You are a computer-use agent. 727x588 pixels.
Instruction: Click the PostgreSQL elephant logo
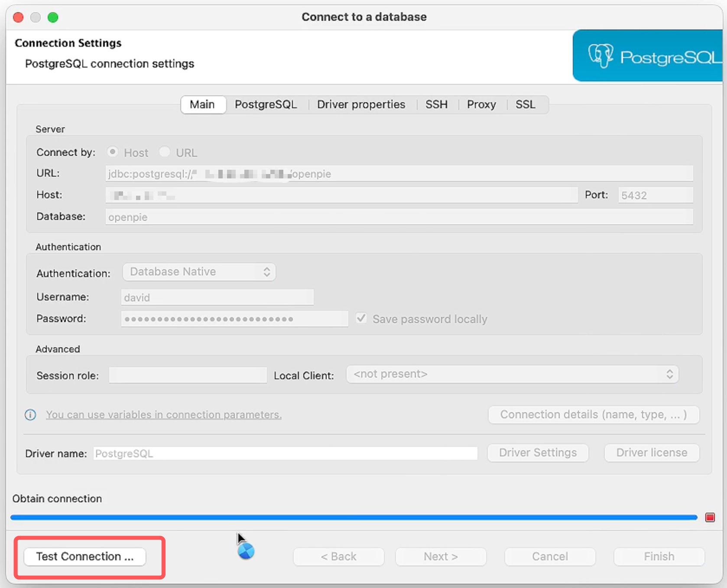[600, 56]
